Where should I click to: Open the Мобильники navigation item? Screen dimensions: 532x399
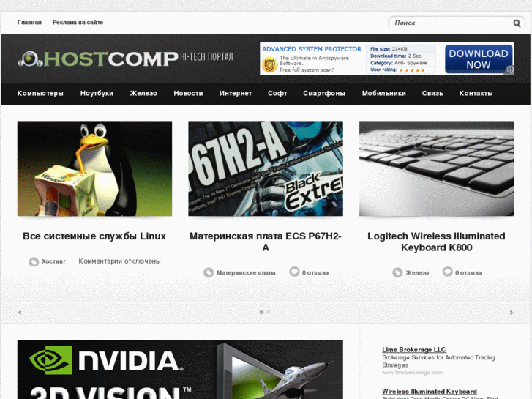[383, 94]
